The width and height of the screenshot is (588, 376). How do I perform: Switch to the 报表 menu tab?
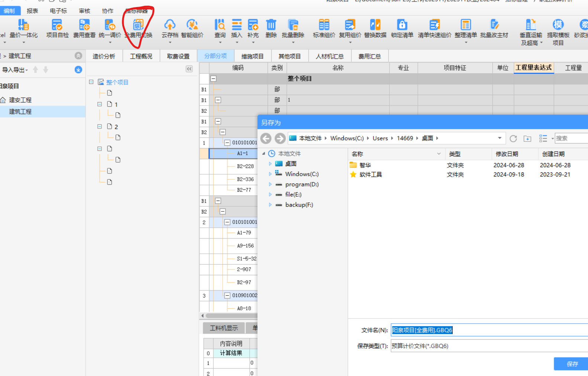32,11
